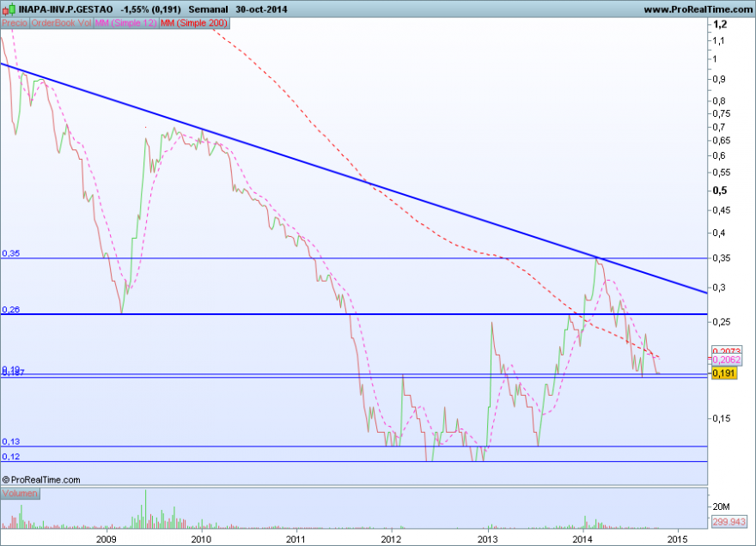This screenshot has height=546, width=756.
Task: Click the 0,75 price axis label
Action: 722,113
